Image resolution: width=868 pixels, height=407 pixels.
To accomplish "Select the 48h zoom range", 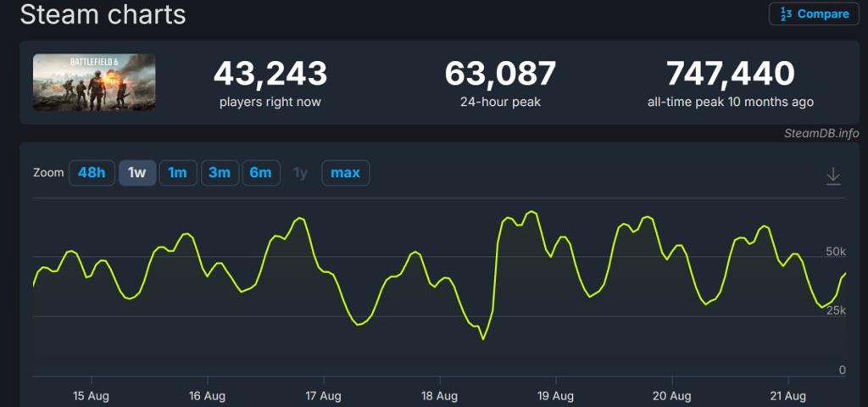I will [x=92, y=173].
